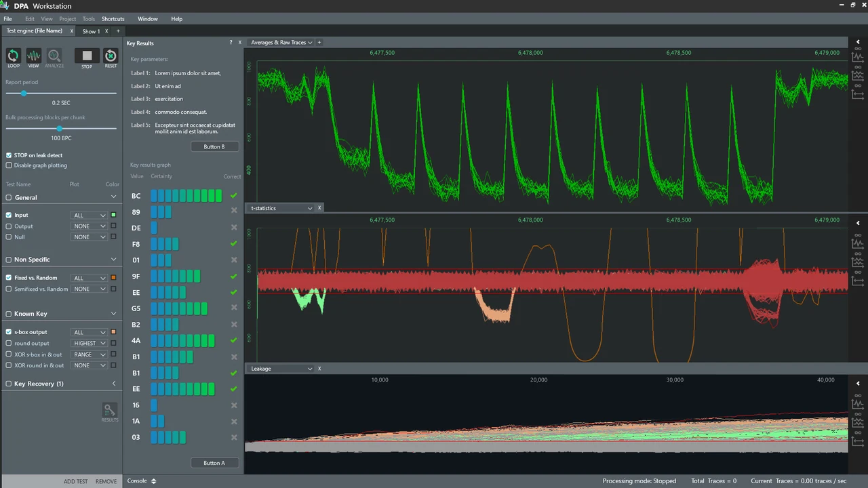The image size is (868, 488).
Task: Open the Window menu
Action: 148,19
